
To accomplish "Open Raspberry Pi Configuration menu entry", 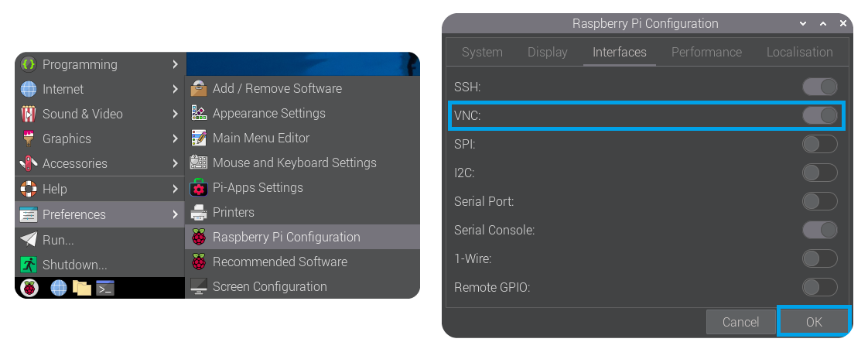I will point(302,237).
